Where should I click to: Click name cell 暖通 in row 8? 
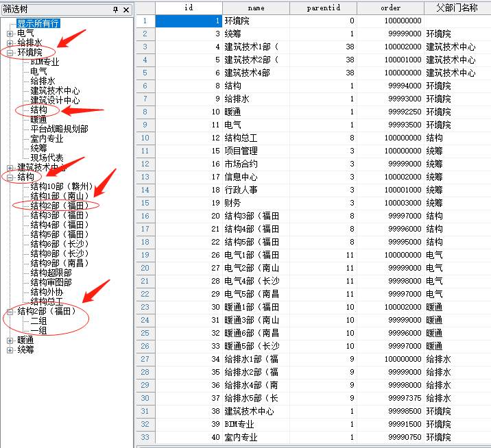256,112
